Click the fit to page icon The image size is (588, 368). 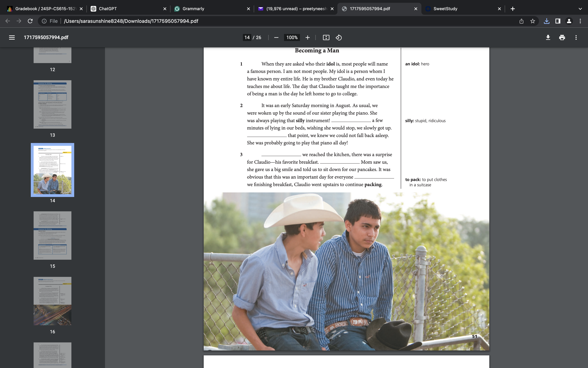[326, 38]
